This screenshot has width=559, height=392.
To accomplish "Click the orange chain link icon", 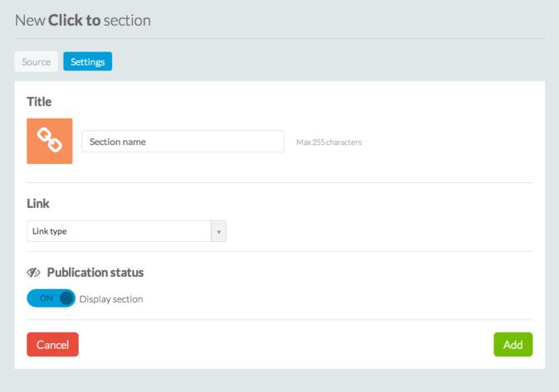I will [50, 141].
